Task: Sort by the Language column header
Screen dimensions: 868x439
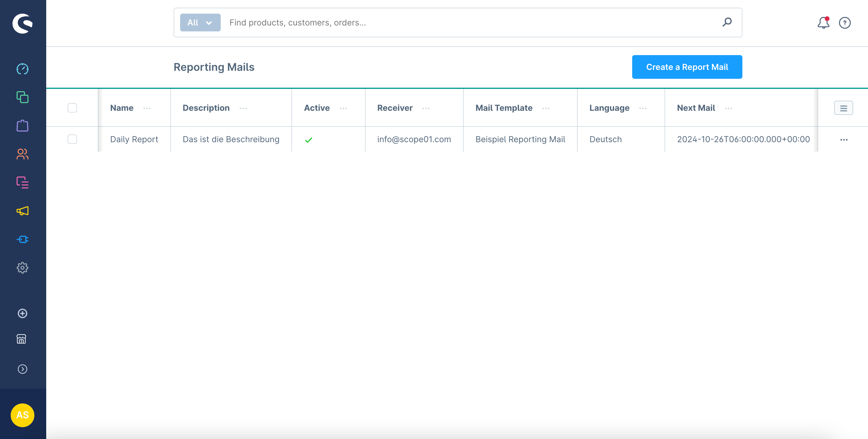Action: [609, 108]
